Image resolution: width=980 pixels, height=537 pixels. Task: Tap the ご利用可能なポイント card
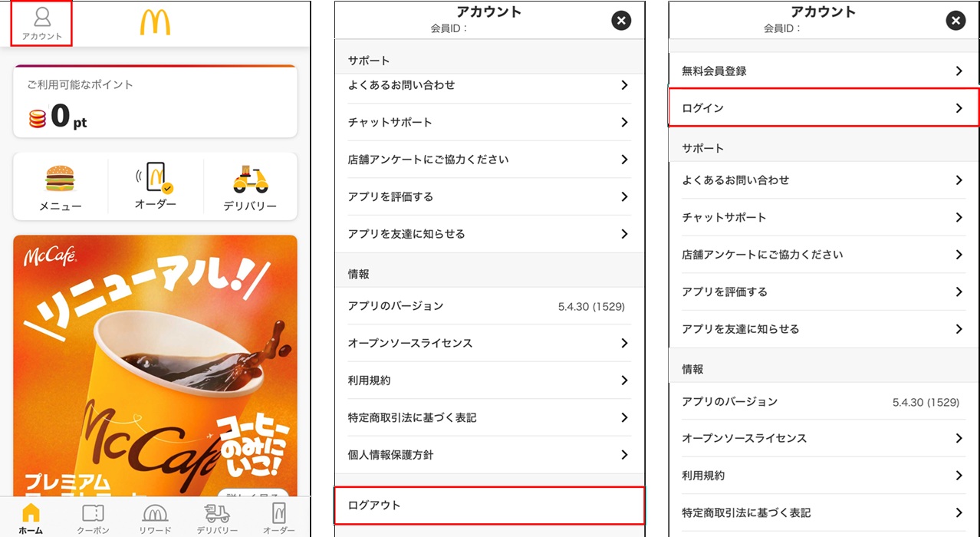155,101
